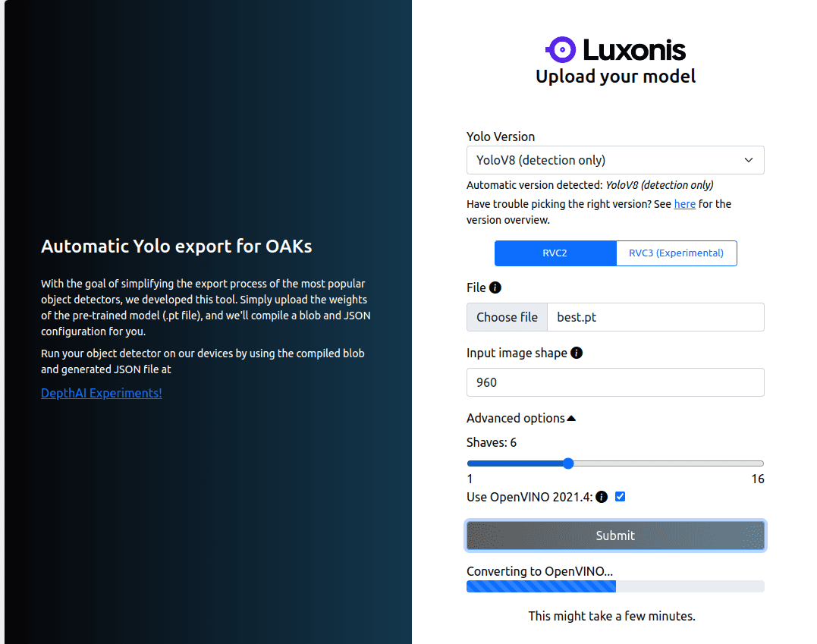Click the 'Shaves: 6' label

coord(492,442)
